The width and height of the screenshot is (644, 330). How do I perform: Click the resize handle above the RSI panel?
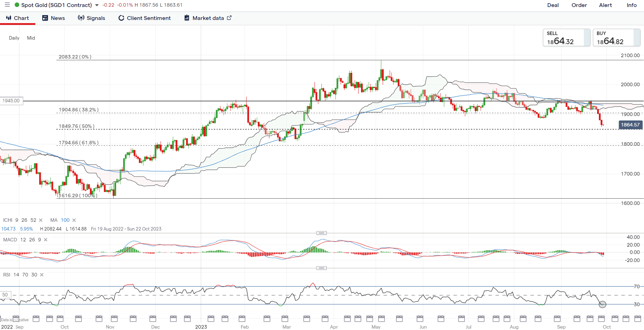(321, 268)
